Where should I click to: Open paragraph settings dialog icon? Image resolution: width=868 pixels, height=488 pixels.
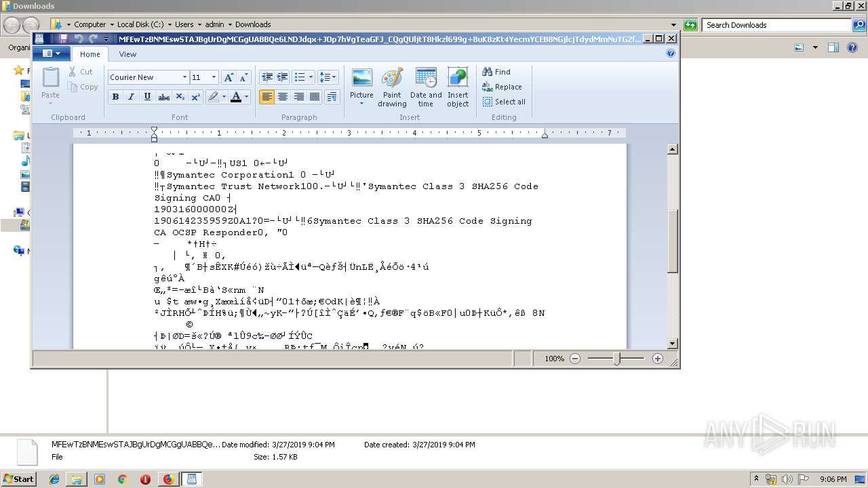[x=332, y=97]
